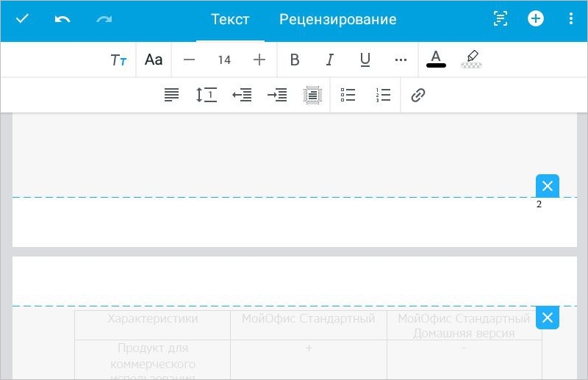Redo the last undone action

[x=104, y=19]
